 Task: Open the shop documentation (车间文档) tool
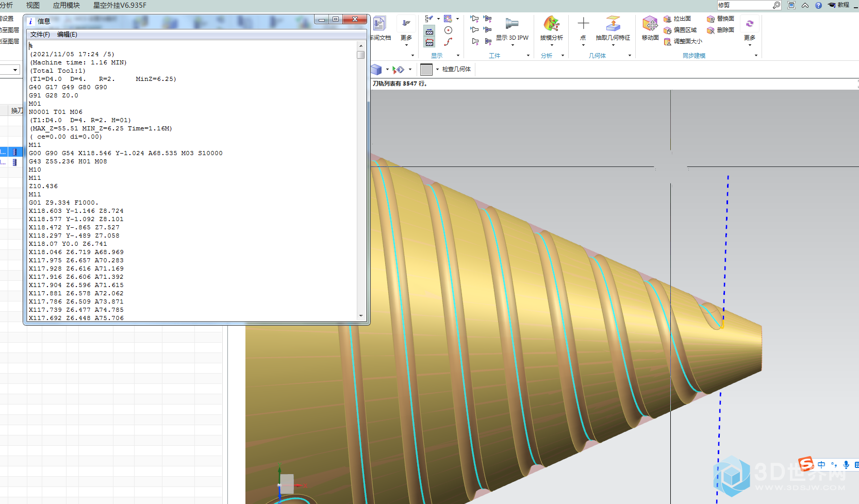click(380, 28)
